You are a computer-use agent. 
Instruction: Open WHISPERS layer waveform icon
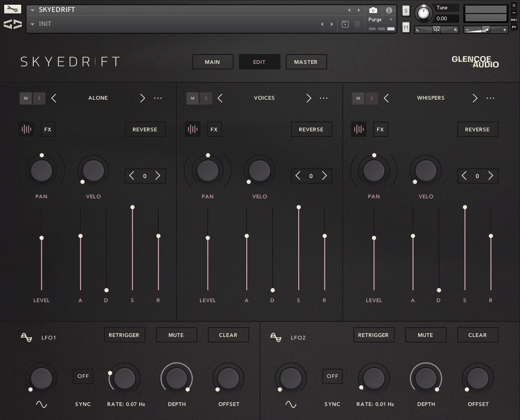pyautogui.click(x=359, y=129)
